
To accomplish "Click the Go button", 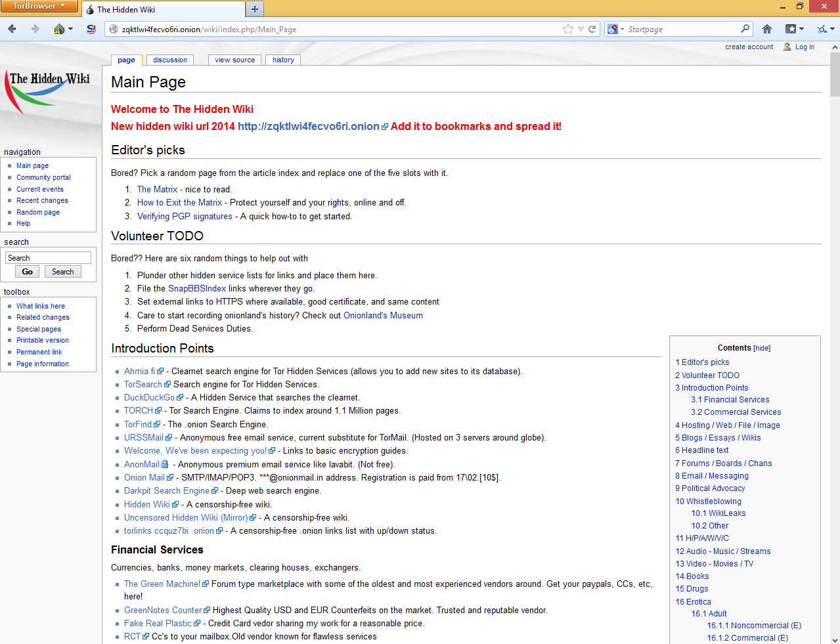I will click(27, 272).
